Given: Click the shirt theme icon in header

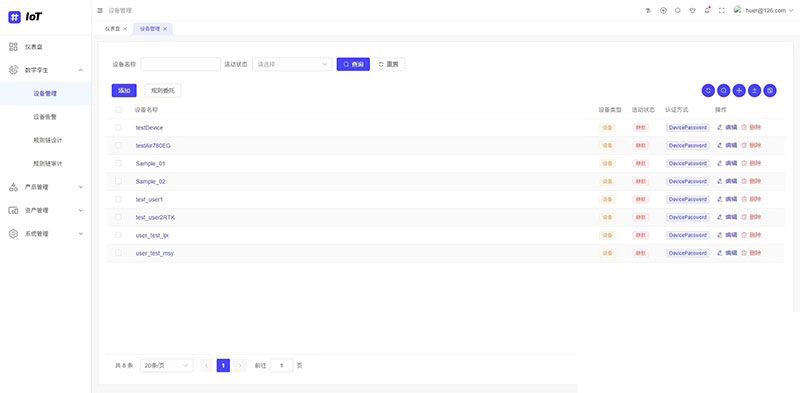Looking at the screenshot, I should click(692, 10).
